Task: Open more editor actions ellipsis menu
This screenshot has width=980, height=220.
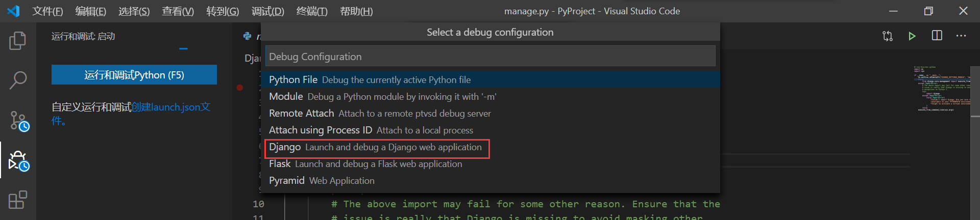Action: click(x=961, y=36)
